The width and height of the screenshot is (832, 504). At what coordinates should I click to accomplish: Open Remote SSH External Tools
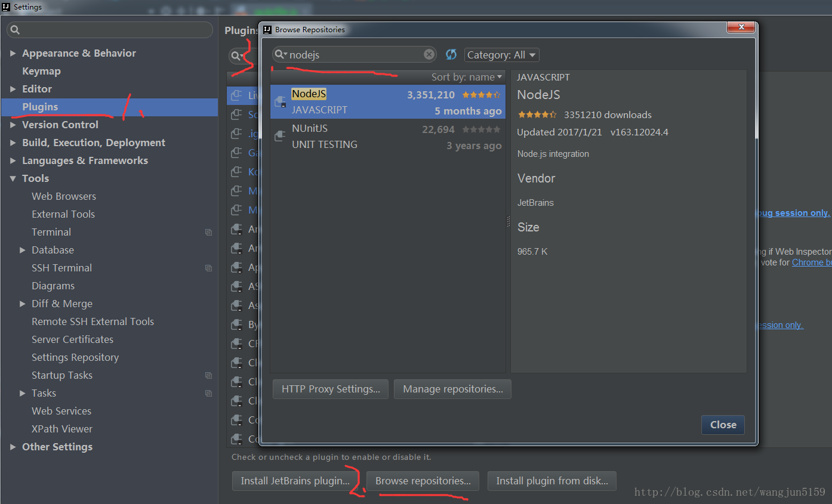(x=93, y=321)
